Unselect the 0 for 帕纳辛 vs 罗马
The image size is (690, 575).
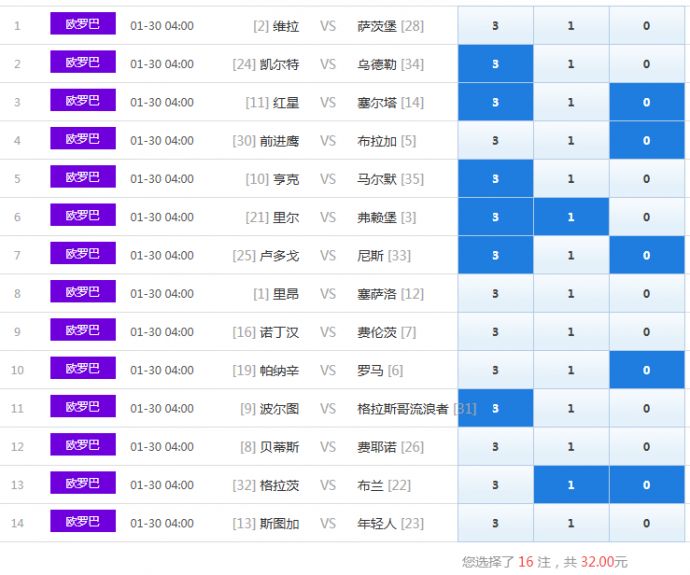point(646,370)
